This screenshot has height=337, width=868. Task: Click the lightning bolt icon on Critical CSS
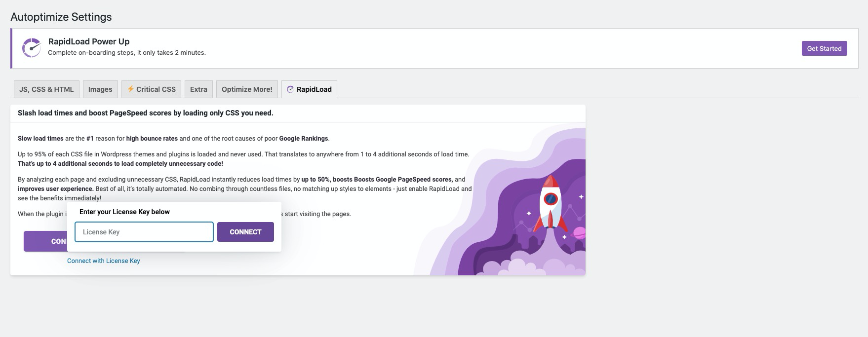tap(130, 89)
